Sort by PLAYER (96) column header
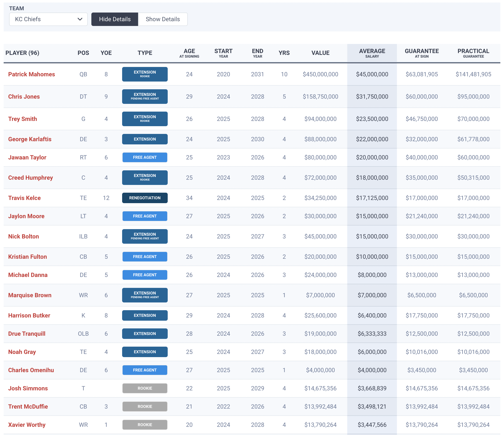Image resolution: width=504 pixels, height=435 pixels. coord(22,53)
